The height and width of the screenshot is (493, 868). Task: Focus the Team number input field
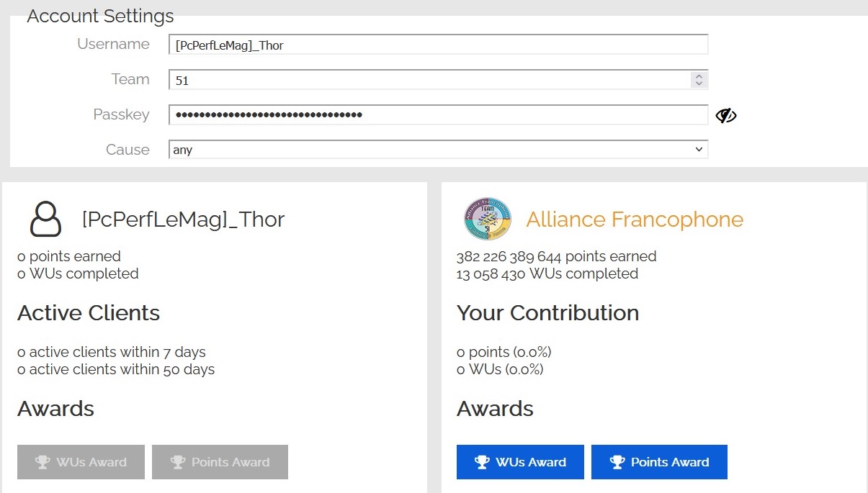[425, 80]
